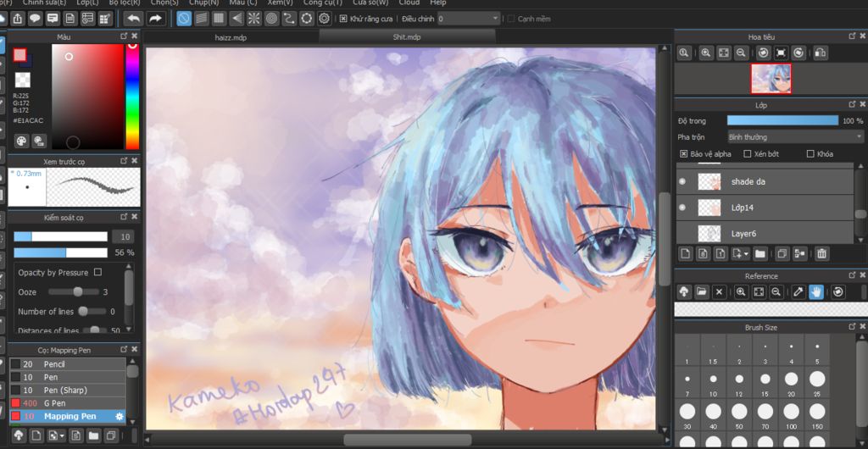This screenshot has width=868, height=449.
Task: Zoom out on the Hoa tiêu navigator
Action: coord(741,53)
